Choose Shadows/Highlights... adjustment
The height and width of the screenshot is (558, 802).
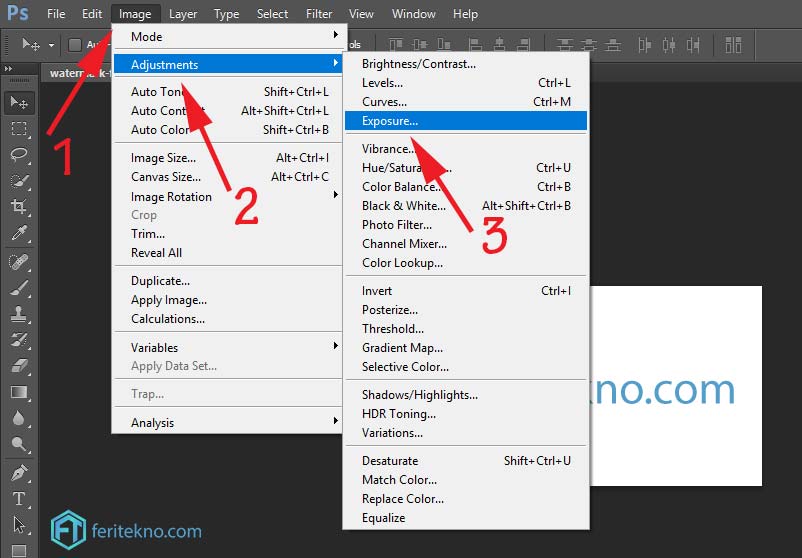coord(466,394)
